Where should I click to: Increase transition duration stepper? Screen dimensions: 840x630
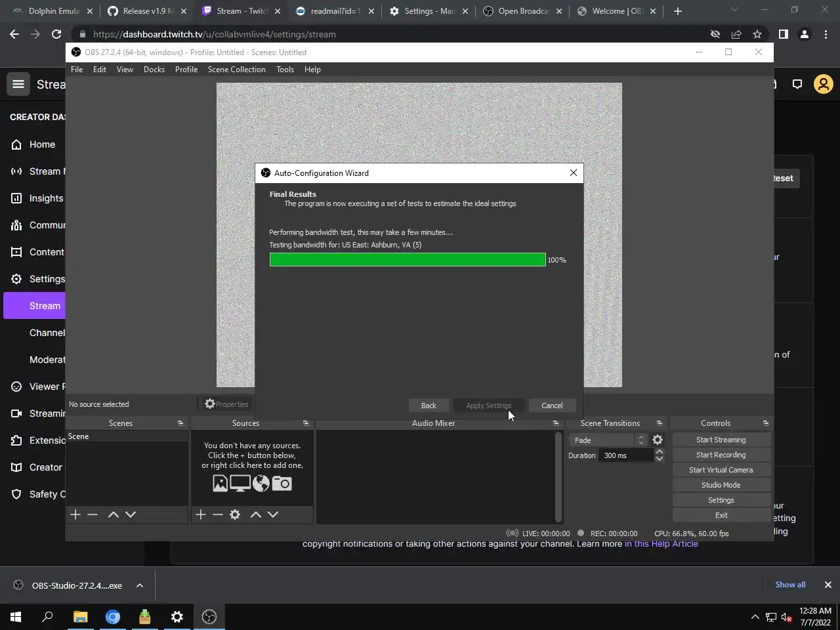[x=660, y=451]
